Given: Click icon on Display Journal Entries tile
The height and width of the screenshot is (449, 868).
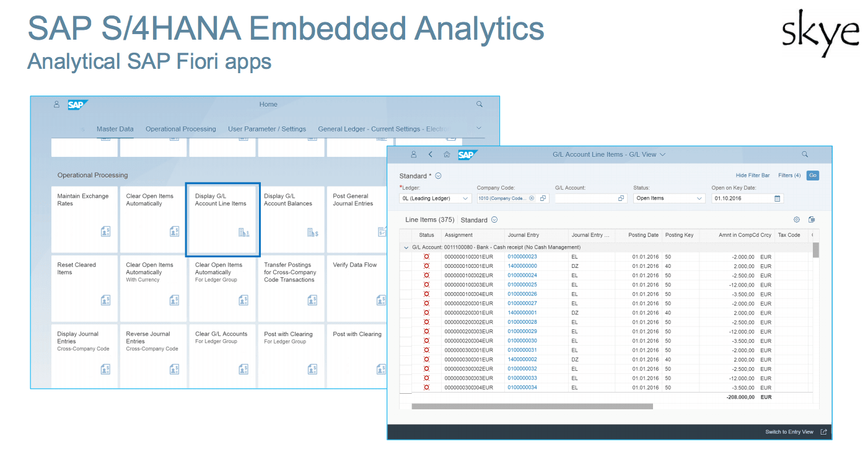Looking at the screenshot, I should tap(105, 369).
